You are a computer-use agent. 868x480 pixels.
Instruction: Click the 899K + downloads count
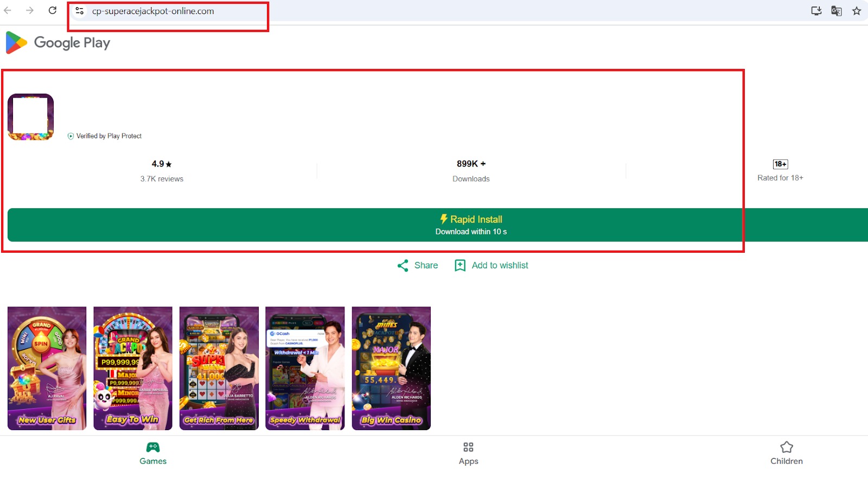coord(471,164)
